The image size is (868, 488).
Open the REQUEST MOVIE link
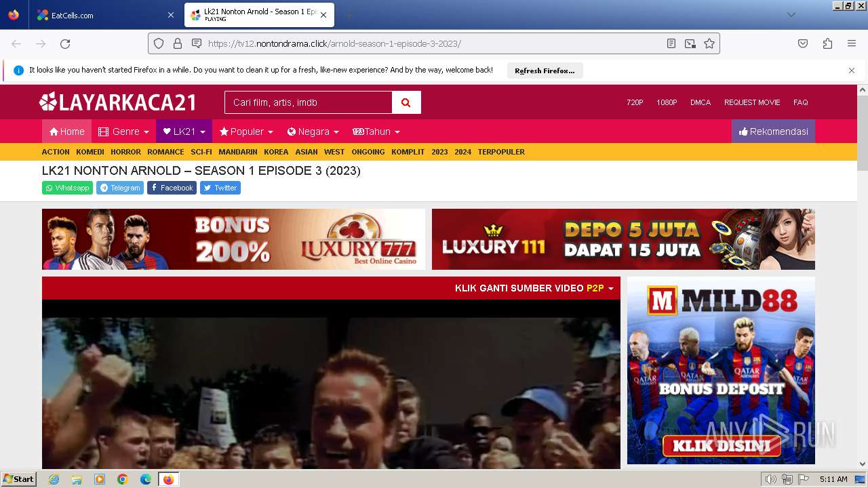coord(752,102)
